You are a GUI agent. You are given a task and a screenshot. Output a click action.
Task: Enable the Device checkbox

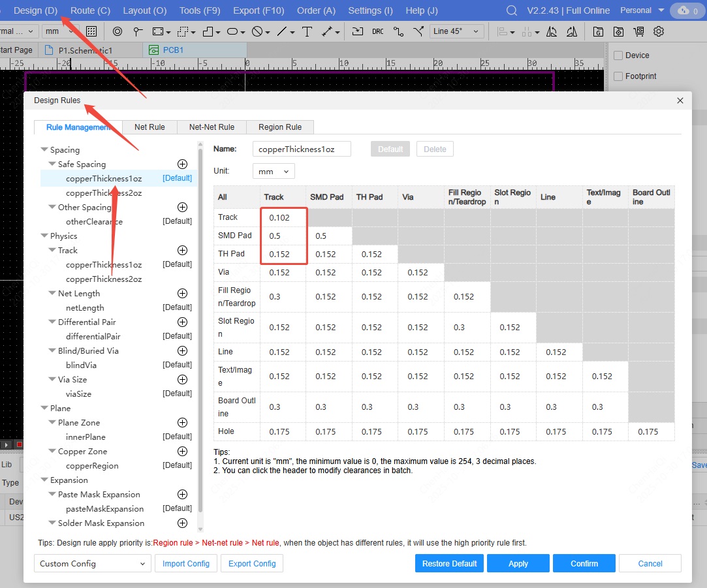pos(618,55)
